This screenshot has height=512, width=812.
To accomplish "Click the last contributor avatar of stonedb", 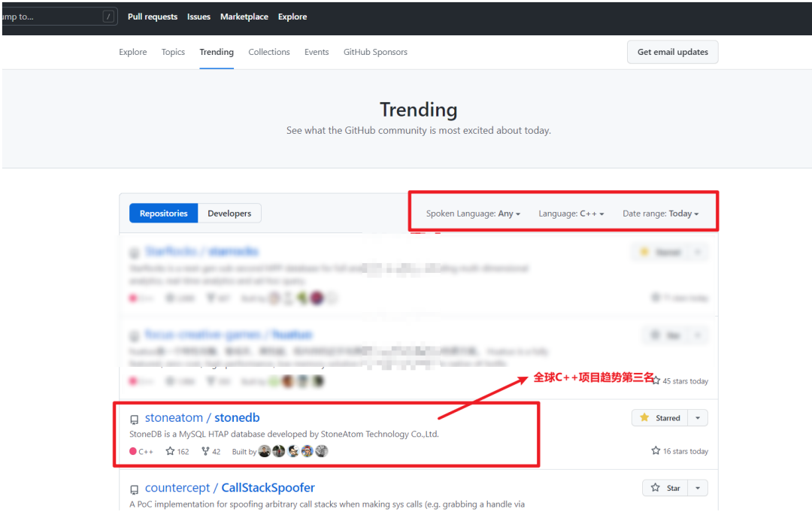I will pos(322,451).
